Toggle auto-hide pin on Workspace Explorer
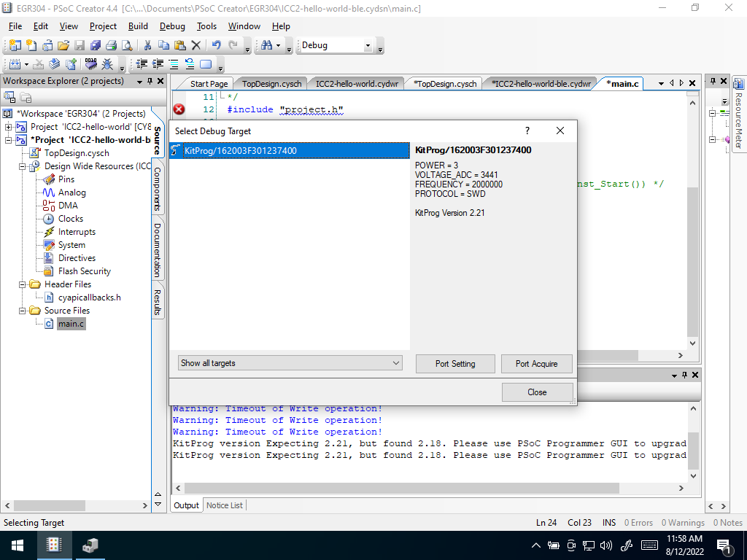Screen dimensions: 747x560 [150, 81]
